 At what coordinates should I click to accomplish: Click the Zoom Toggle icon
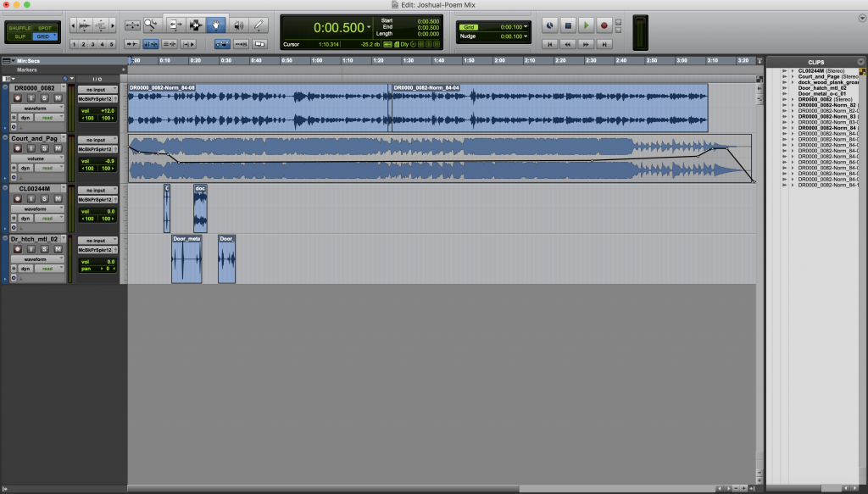click(x=132, y=25)
